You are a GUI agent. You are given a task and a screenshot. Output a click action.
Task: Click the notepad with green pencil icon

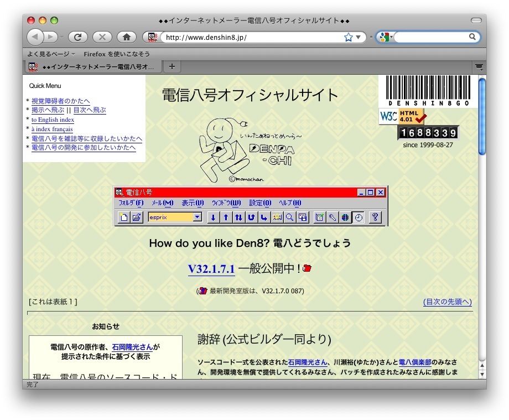click(320, 217)
